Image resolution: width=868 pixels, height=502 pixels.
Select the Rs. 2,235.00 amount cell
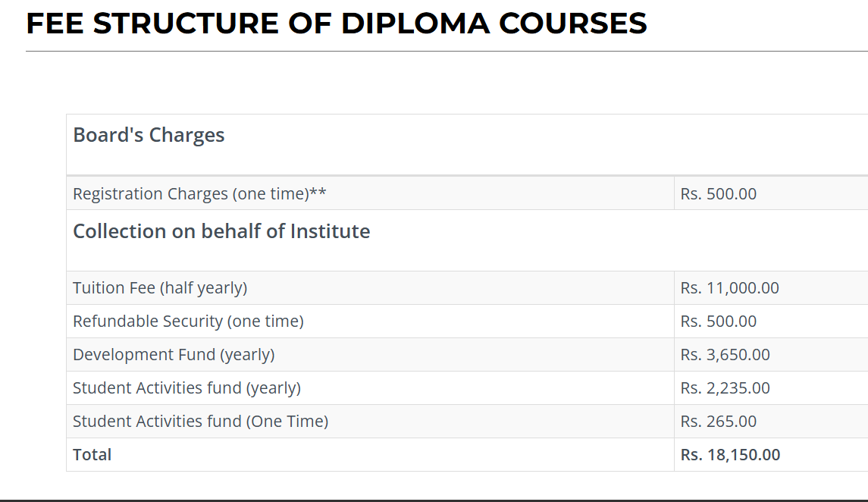[725, 388]
